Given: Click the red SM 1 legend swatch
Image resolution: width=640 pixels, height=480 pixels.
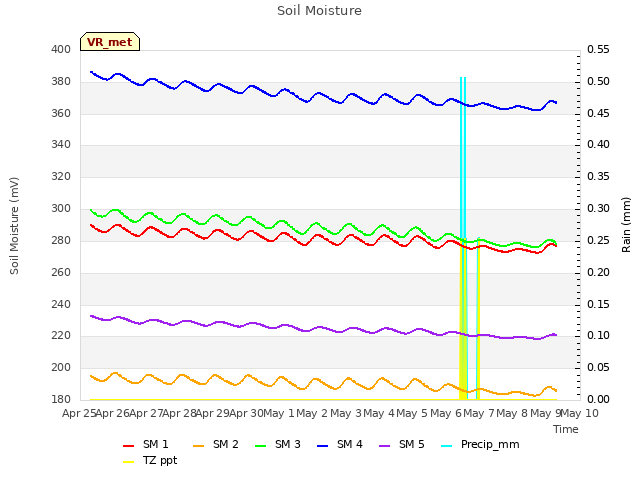Looking at the screenshot, I should click(x=129, y=446).
